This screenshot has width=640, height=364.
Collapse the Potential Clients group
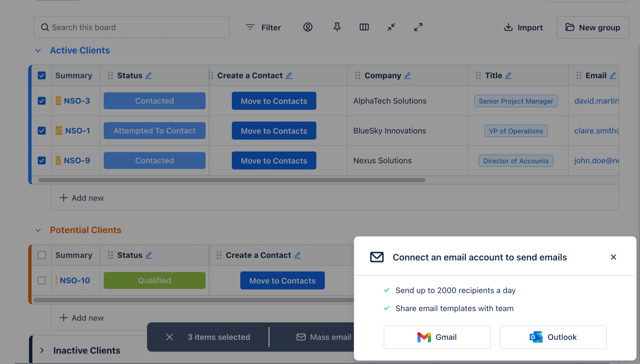(x=38, y=230)
